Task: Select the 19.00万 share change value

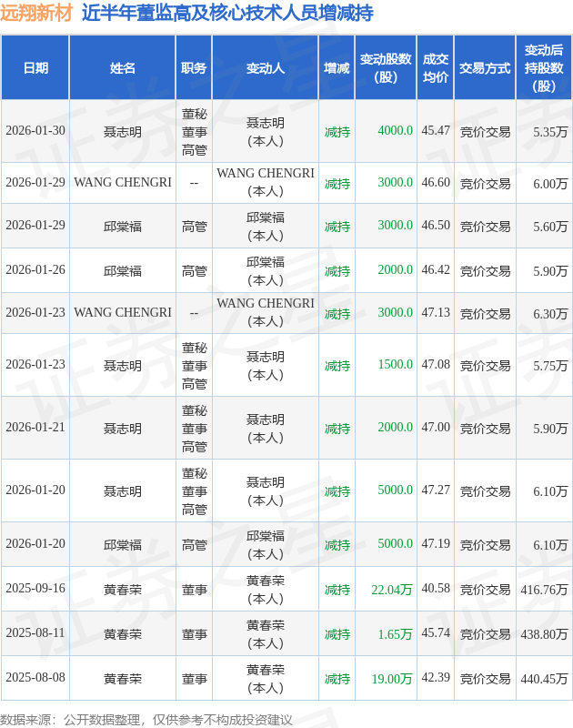Action: 392,679
